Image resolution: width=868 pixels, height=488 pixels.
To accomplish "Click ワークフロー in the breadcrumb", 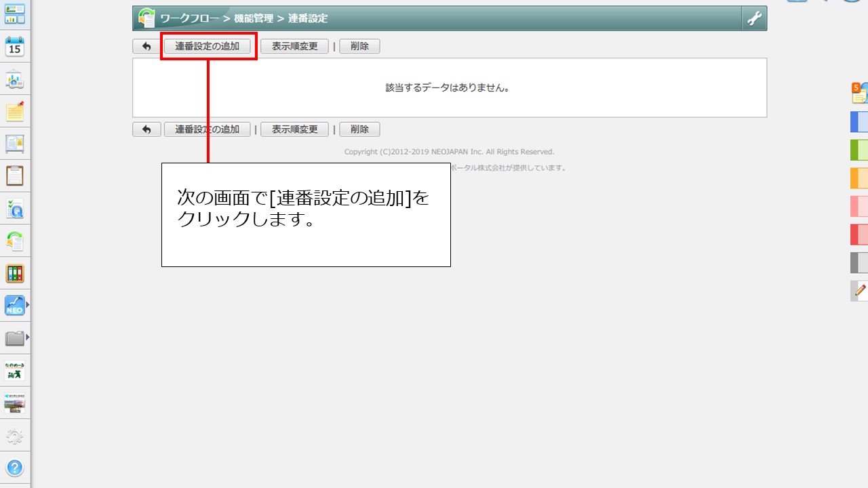I will coord(190,18).
